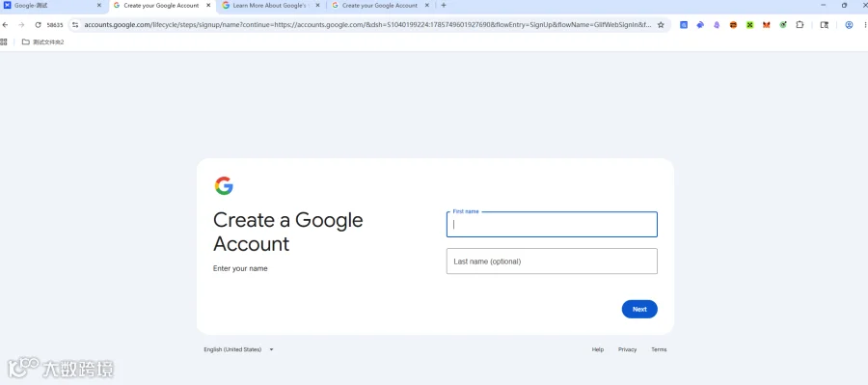The width and height of the screenshot is (868, 385).
Task: Click the Next button
Action: [x=639, y=309]
